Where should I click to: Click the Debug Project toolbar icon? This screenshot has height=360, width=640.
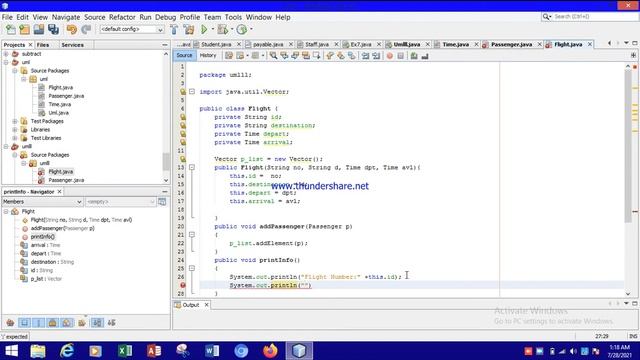click(222, 29)
